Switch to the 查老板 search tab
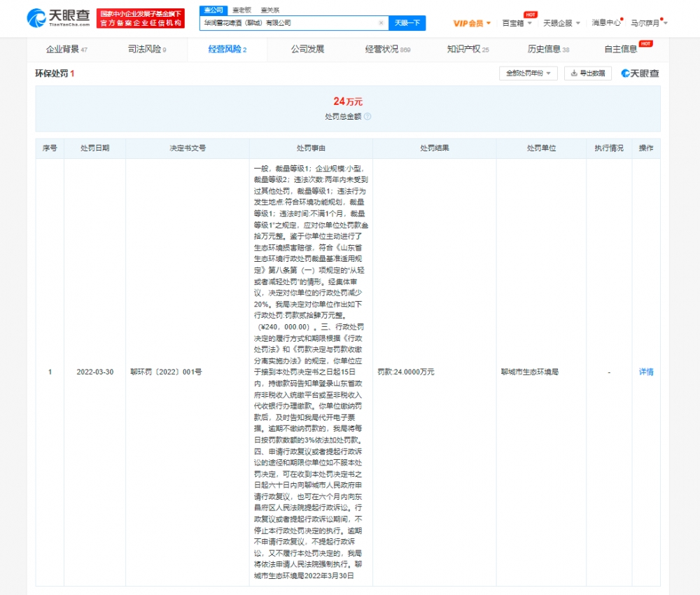This screenshot has width=700, height=595. pos(241,10)
